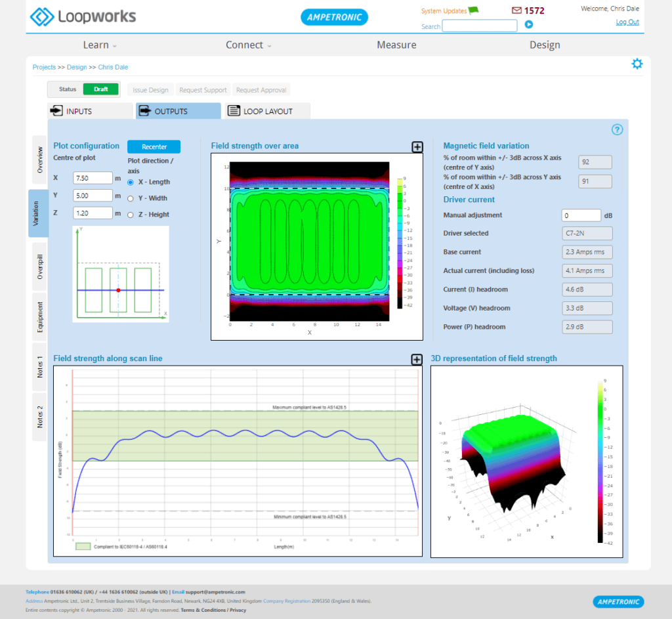Screen dimensions: 672x619
Task: Expand the Connect menu
Action: 244,45
